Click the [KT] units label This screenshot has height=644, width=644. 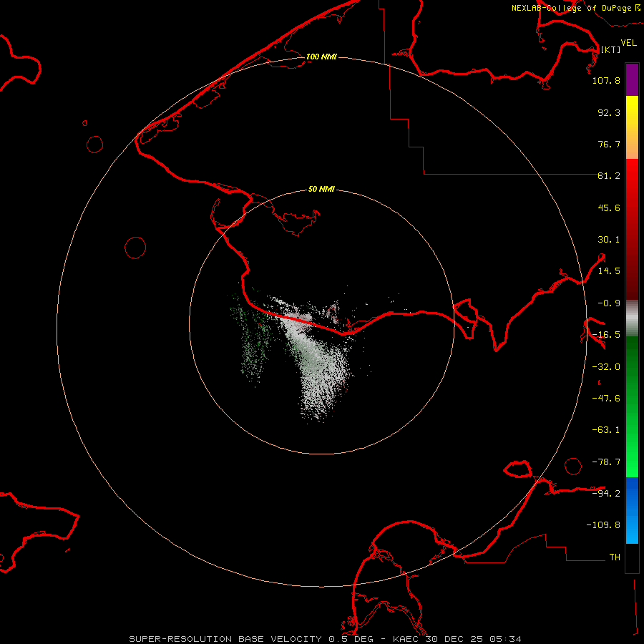(x=610, y=49)
